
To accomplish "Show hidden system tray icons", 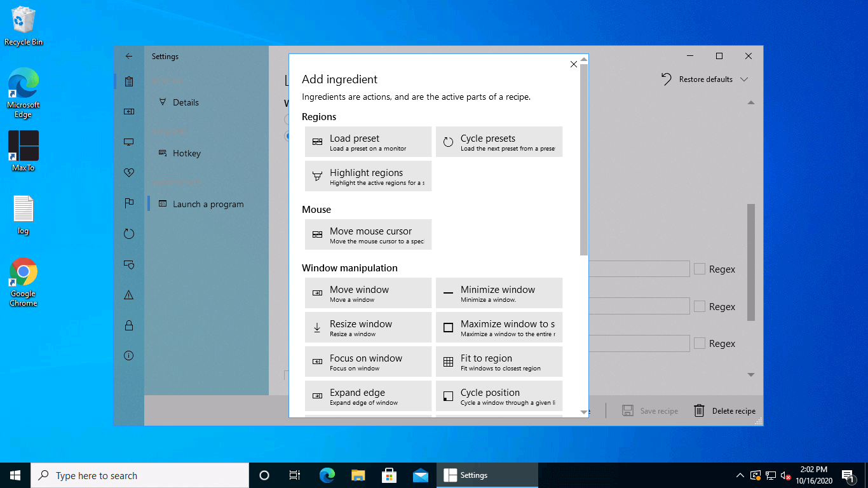I will coord(740,475).
